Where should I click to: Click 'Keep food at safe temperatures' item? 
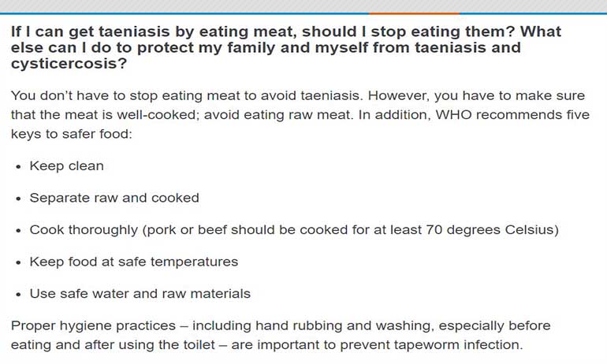[x=134, y=262]
